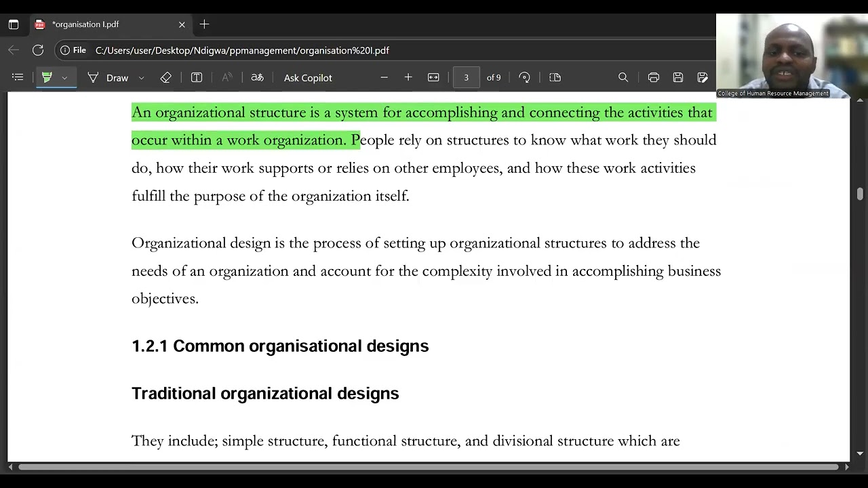868x488 pixels.
Task: Toggle the green highlighter tool
Action: tap(47, 78)
